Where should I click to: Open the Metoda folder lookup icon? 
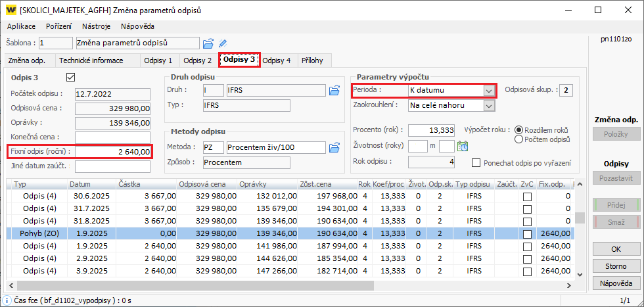pos(334,147)
